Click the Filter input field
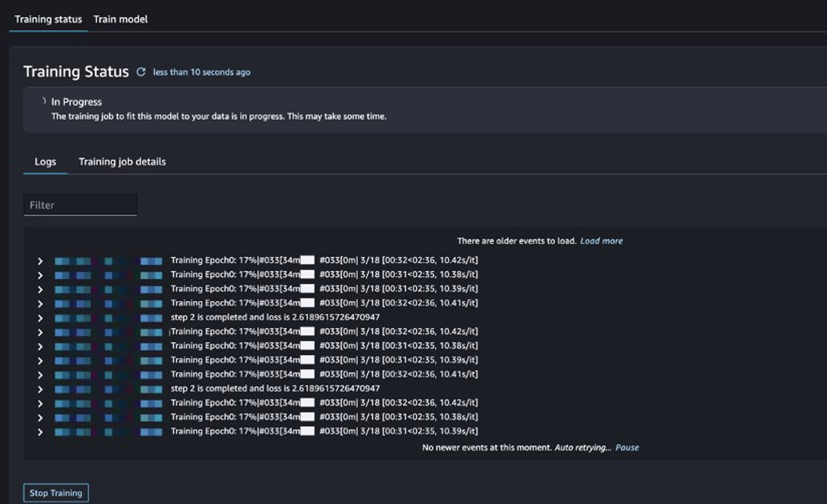Image resolution: width=827 pixels, height=504 pixels. tap(80, 205)
